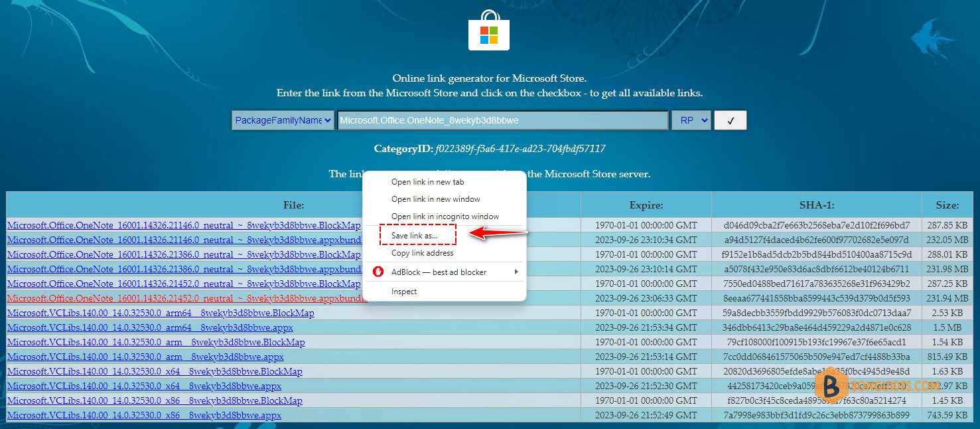The width and height of the screenshot is (980, 429).
Task: Click the File: column header
Action: coord(293,205)
